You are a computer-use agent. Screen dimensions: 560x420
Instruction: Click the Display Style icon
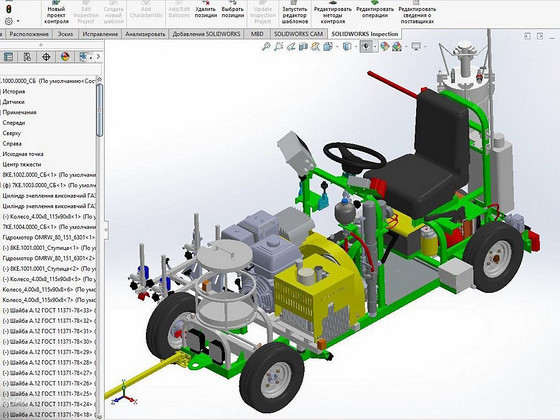click(347, 46)
